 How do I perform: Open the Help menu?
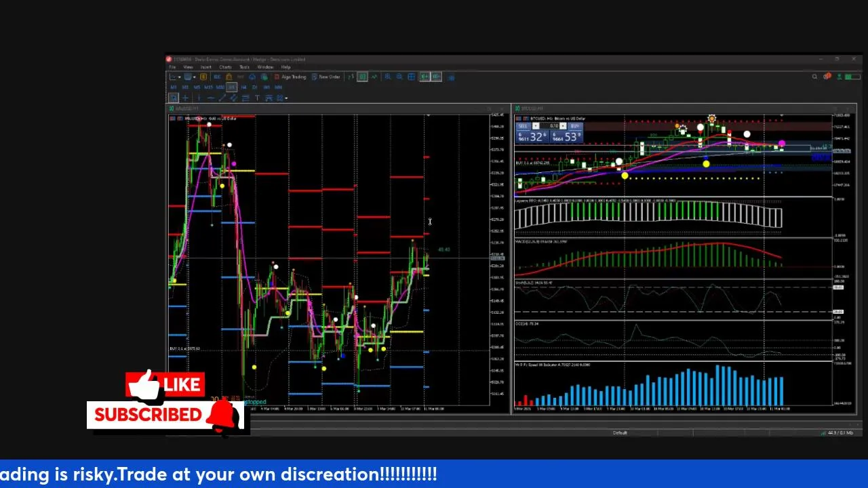[x=285, y=67]
